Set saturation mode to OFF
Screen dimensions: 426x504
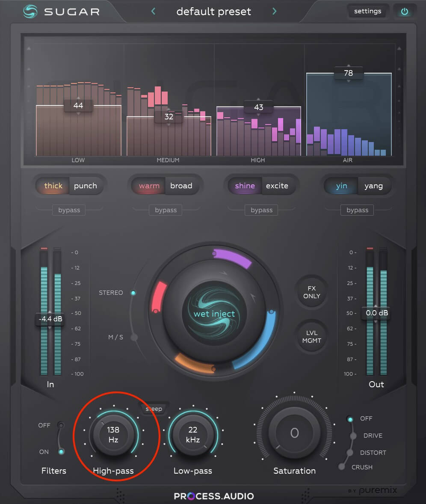[350, 419]
